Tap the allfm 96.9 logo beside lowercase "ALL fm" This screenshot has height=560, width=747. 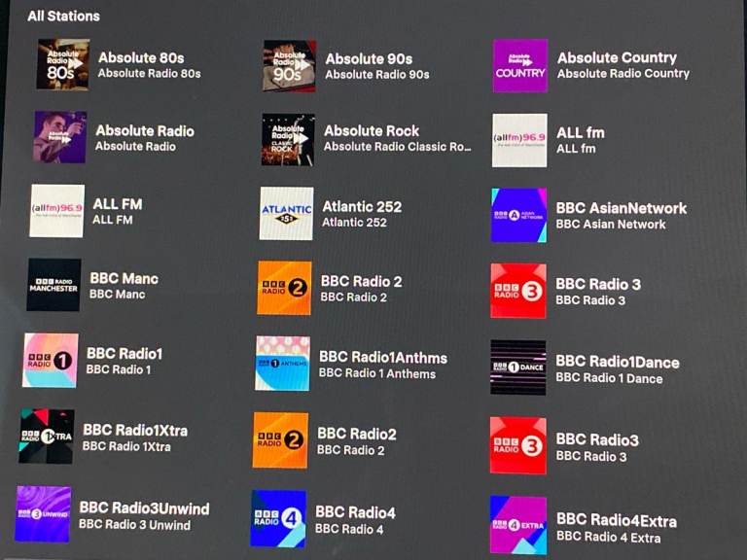coord(519,140)
